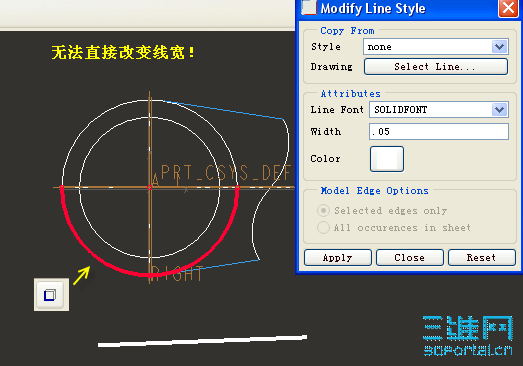Screen dimensions: 523x366
Task: Close the Modify Line Style window
Action: [x=508, y=8]
